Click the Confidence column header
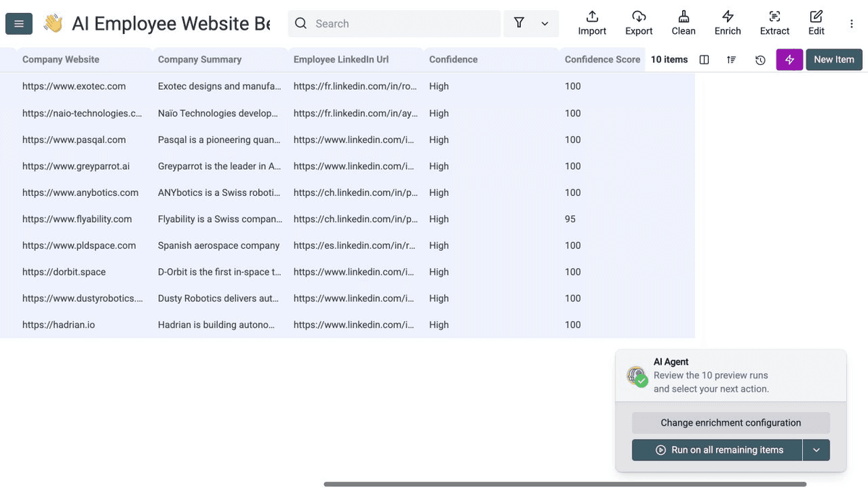The height and width of the screenshot is (488, 868). coord(454,59)
